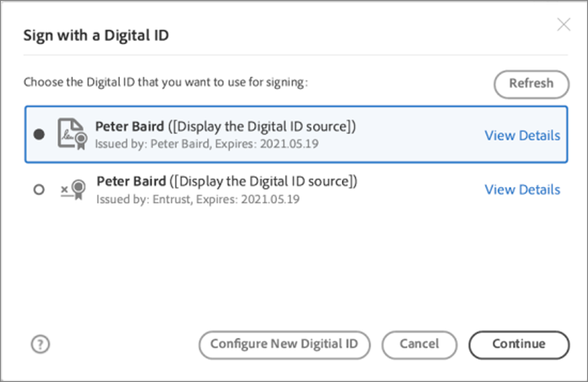Image resolution: width=588 pixels, height=382 pixels.
Task: Select the radio button for the first digital ID
Action: 40,135
